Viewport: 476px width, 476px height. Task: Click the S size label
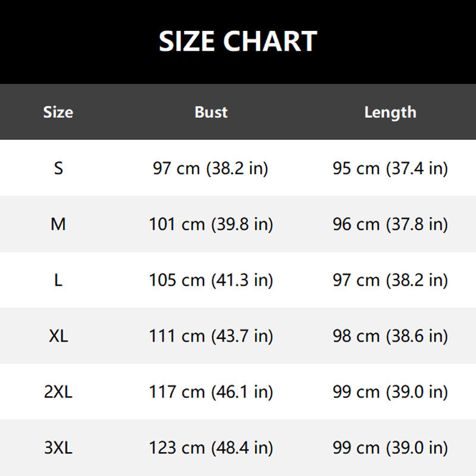58,168
